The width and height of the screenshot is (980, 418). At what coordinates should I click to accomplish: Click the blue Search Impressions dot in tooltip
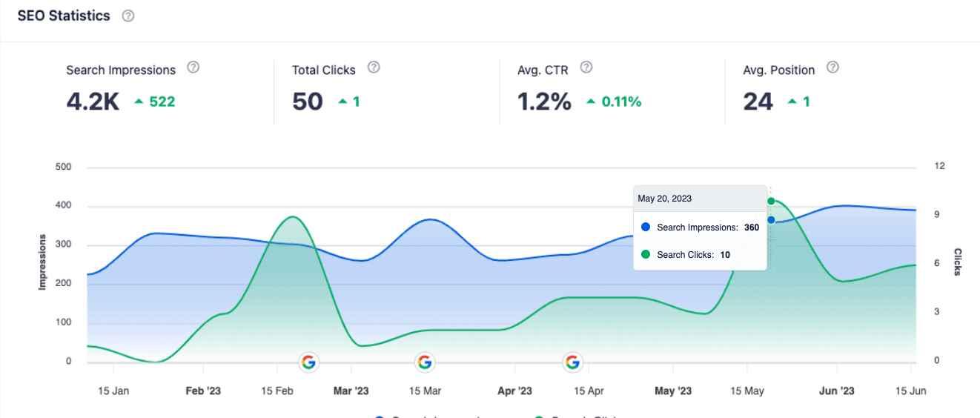[646, 228]
